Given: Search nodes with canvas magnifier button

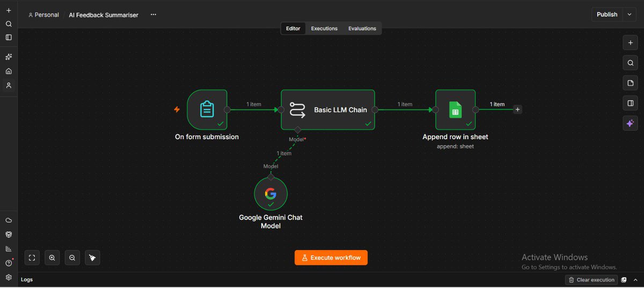Looking at the screenshot, I should pyautogui.click(x=631, y=63).
